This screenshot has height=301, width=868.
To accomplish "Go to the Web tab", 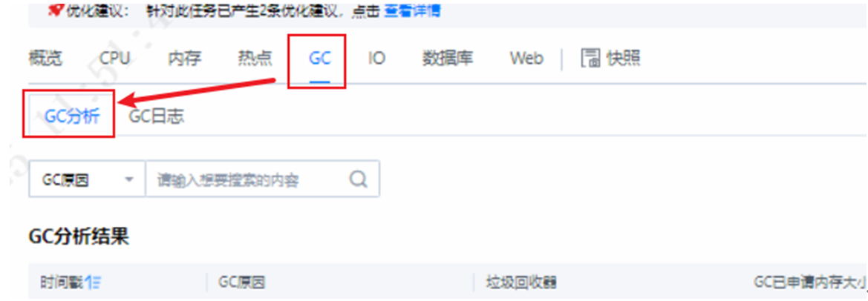I will pos(526,59).
